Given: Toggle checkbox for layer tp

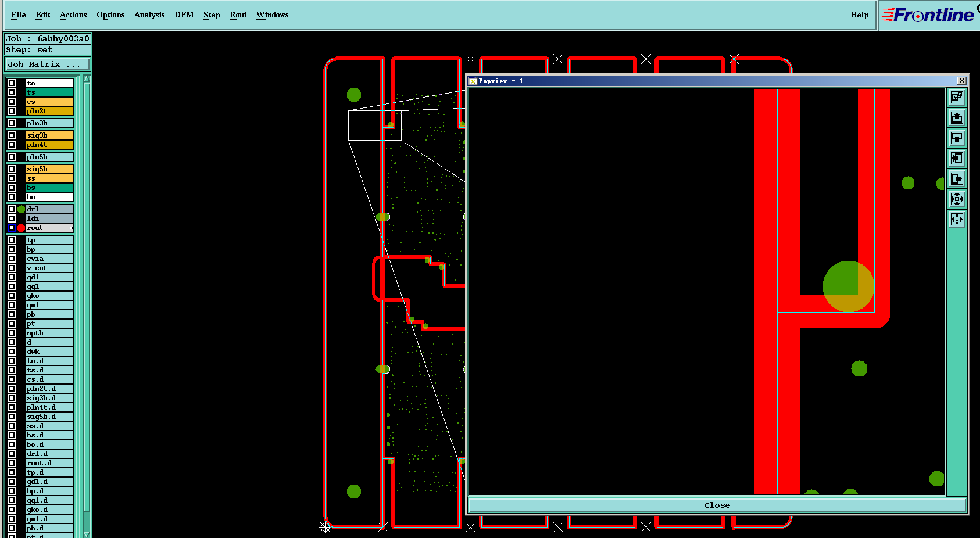Looking at the screenshot, I should pos(12,240).
